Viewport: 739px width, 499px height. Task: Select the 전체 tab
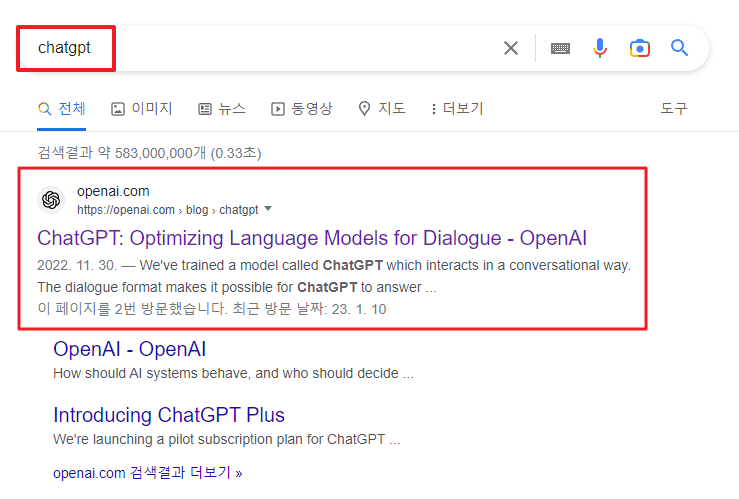pos(62,109)
